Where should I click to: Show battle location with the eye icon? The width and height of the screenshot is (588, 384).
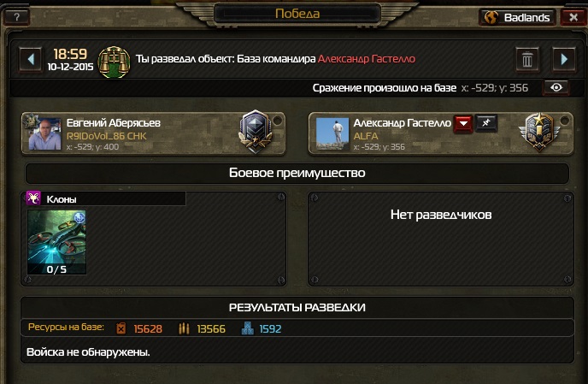click(x=556, y=87)
